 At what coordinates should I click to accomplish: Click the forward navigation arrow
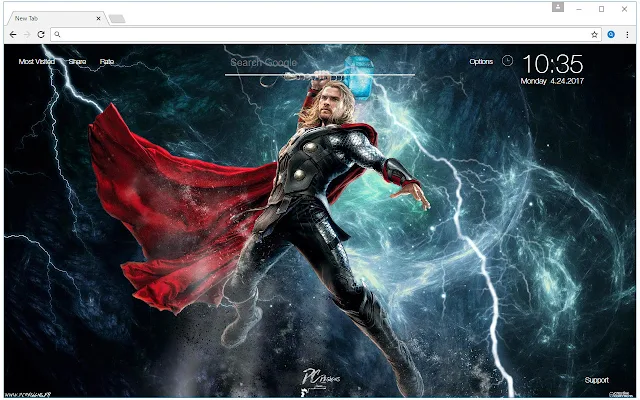click(x=27, y=35)
